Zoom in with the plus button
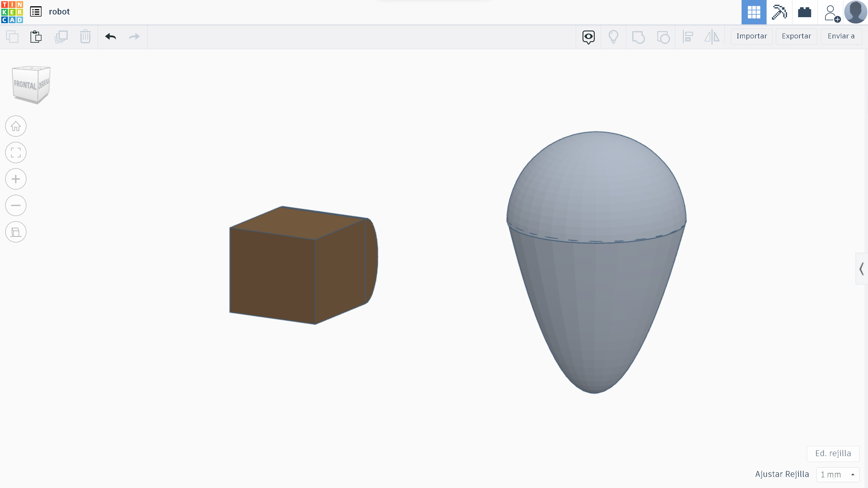Viewport: 868px width, 488px height. (x=16, y=179)
